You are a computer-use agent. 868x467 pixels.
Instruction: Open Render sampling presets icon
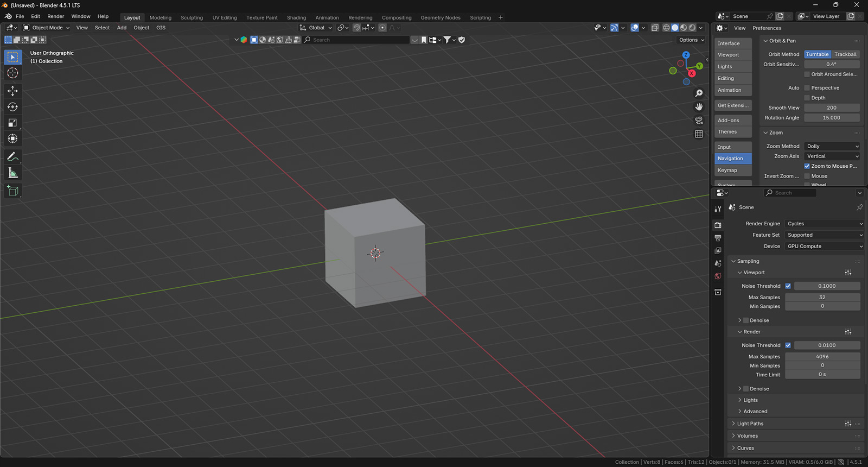[x=848, y=332]
